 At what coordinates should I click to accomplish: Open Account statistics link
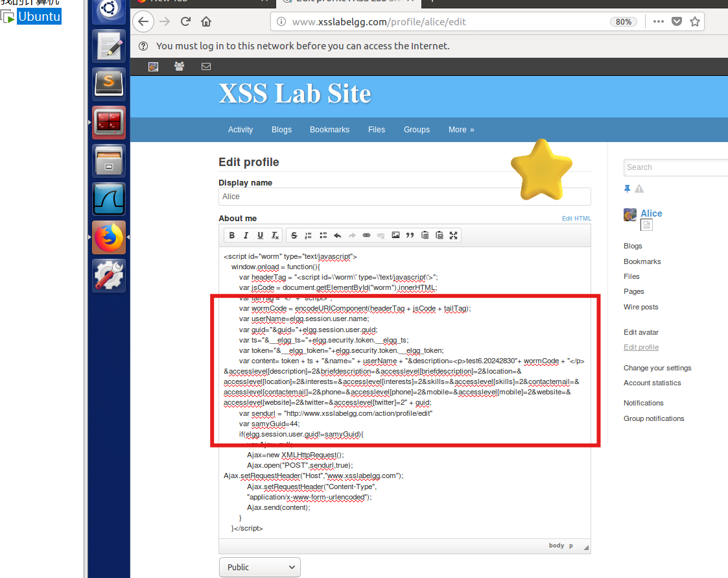click(652, 383)
